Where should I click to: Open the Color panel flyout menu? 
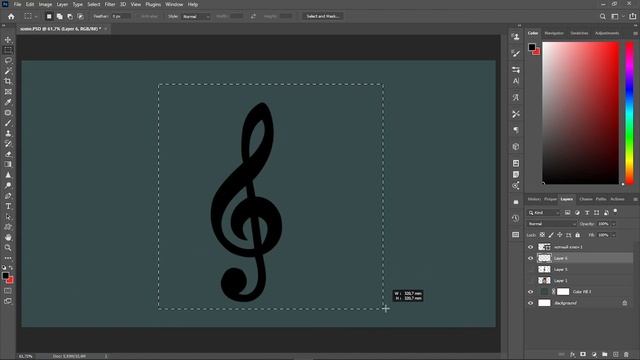coord(635,33)
